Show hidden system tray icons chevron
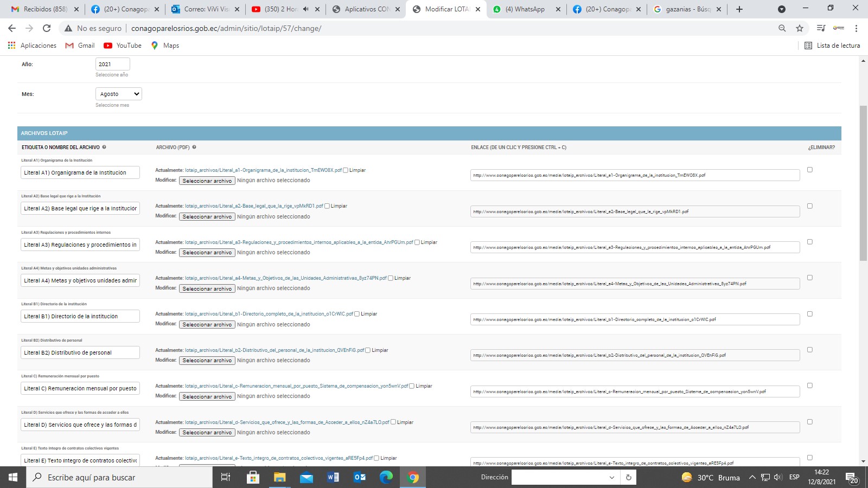 click(752, 477)
